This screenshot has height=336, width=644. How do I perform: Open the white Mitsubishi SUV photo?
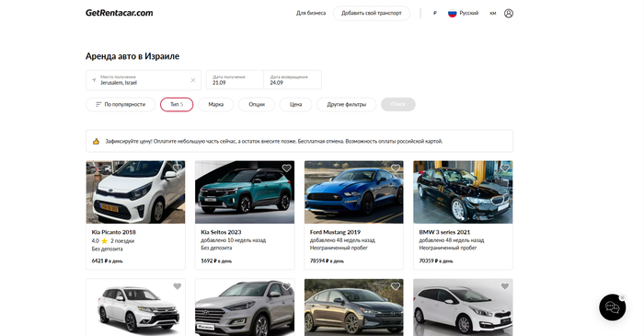point(135,308)
